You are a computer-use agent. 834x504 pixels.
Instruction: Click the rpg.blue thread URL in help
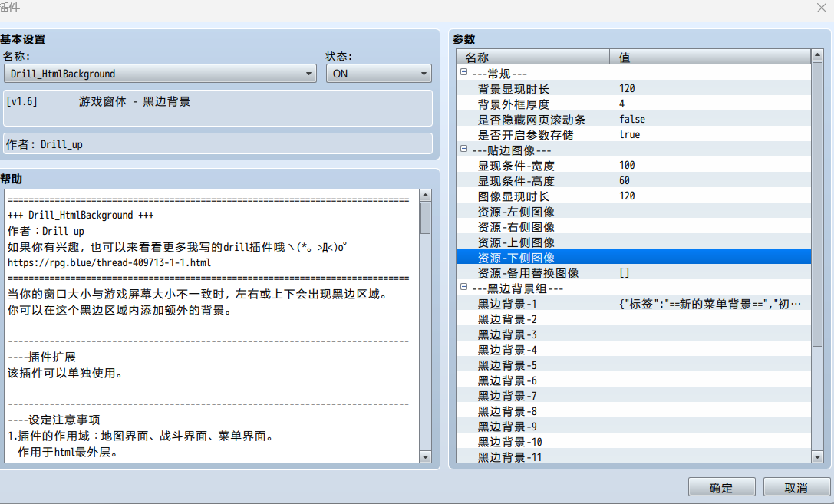coord(109,262)
